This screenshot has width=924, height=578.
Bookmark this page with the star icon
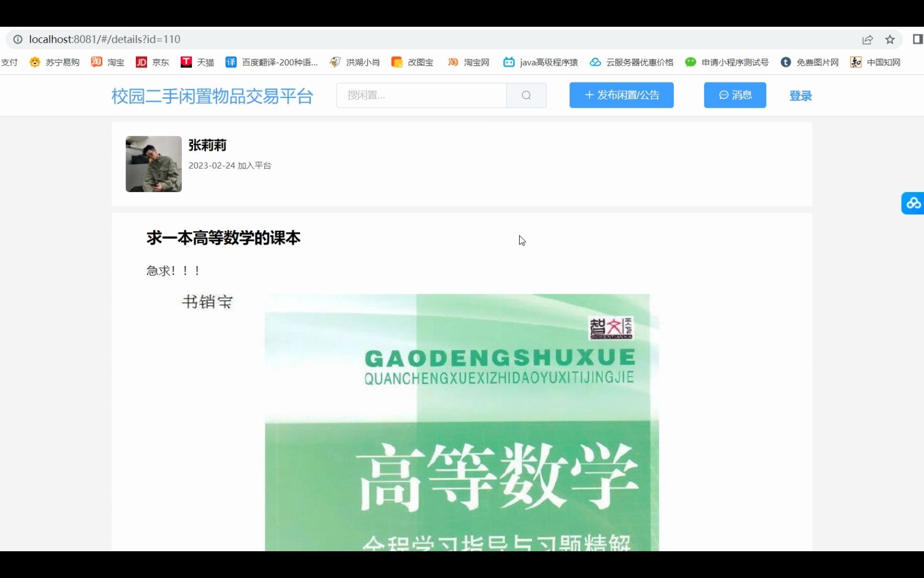coord(890,39)
